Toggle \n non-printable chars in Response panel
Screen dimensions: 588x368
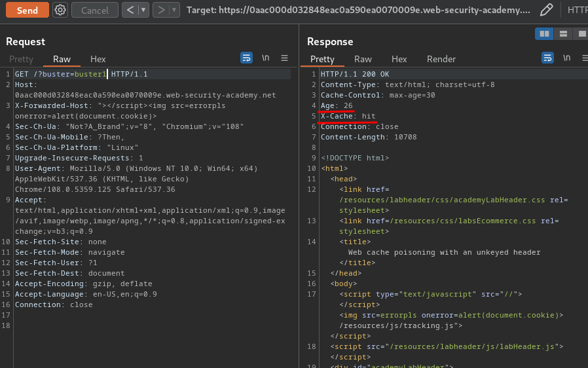(566, 58)
